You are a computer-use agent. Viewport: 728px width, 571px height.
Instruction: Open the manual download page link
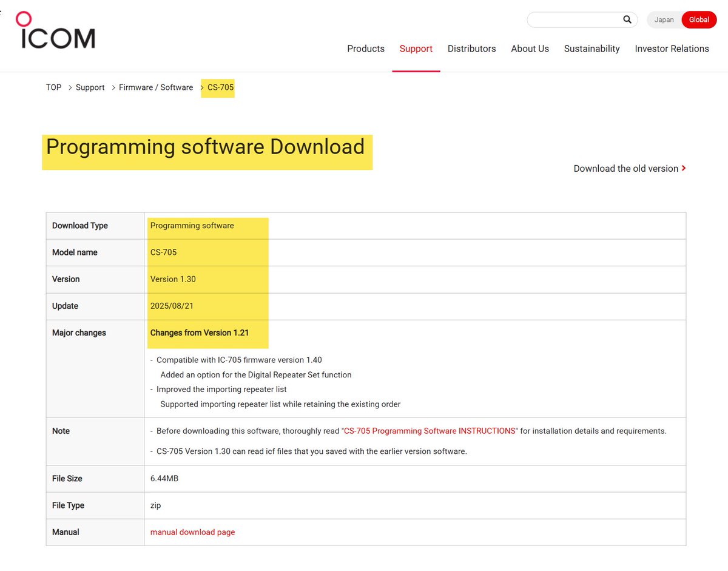pos(192,532)
